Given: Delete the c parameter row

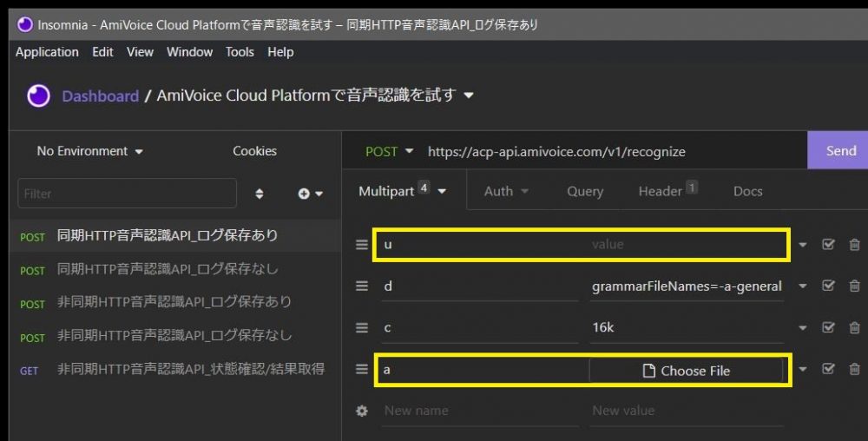Looking at the screenshot, I should point(855,327).
